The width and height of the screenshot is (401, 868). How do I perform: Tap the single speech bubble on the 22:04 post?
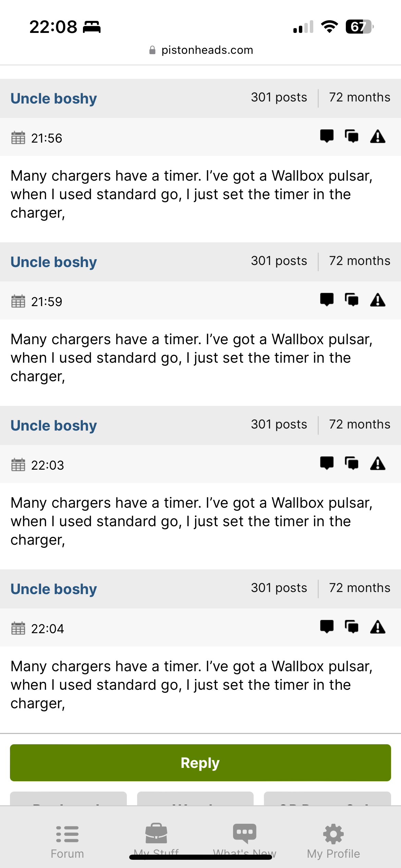click(327, 627)
